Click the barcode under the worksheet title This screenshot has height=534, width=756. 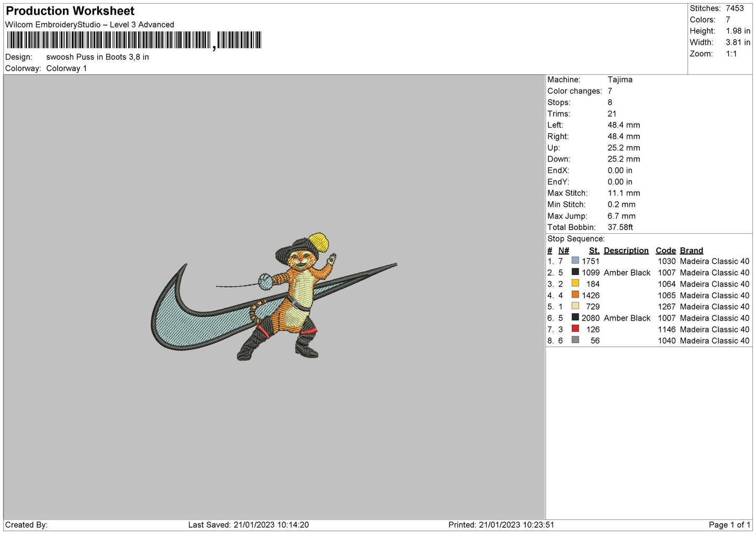coord(134,40)
